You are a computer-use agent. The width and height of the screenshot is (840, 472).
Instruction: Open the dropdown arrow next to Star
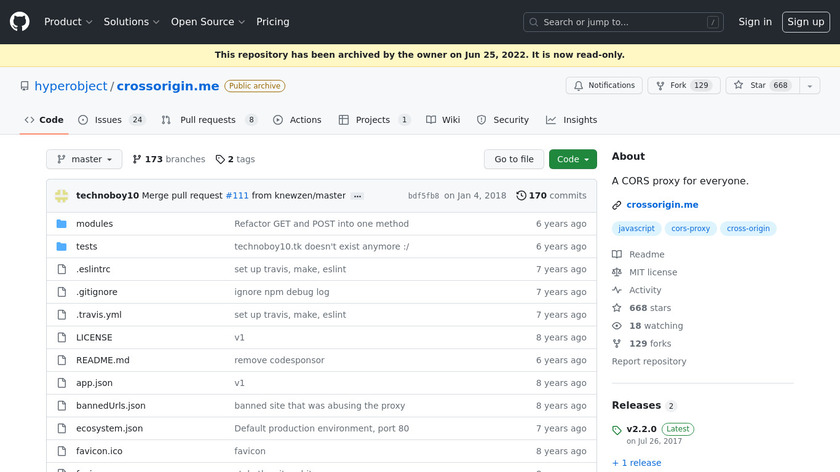pyautogui.click(x=810, y=86)
